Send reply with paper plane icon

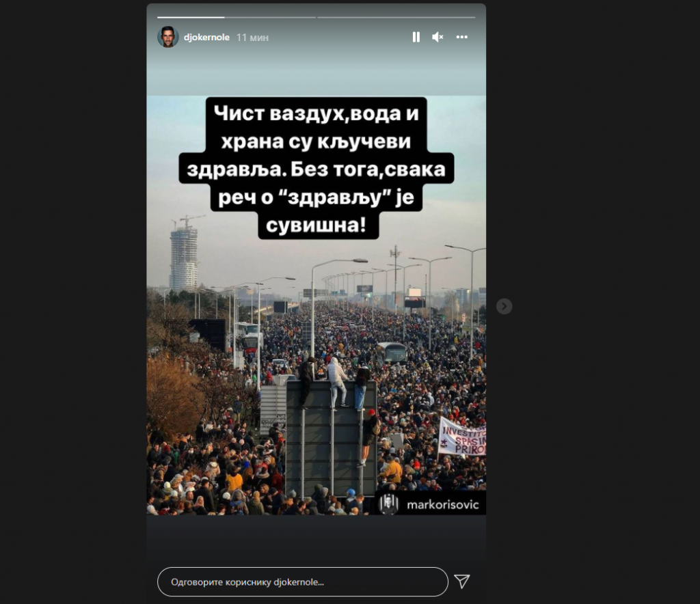[x=461, y=581]
